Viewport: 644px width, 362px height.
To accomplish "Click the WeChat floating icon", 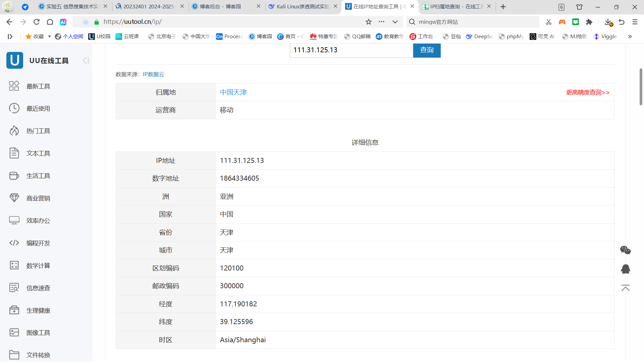I will (x=625, y=250).
